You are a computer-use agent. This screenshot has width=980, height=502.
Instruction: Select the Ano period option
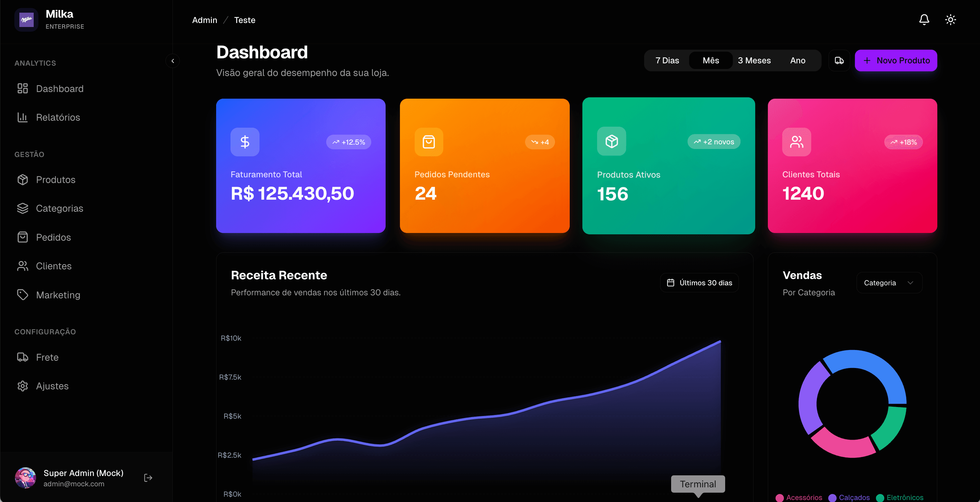tap(798, 60)
